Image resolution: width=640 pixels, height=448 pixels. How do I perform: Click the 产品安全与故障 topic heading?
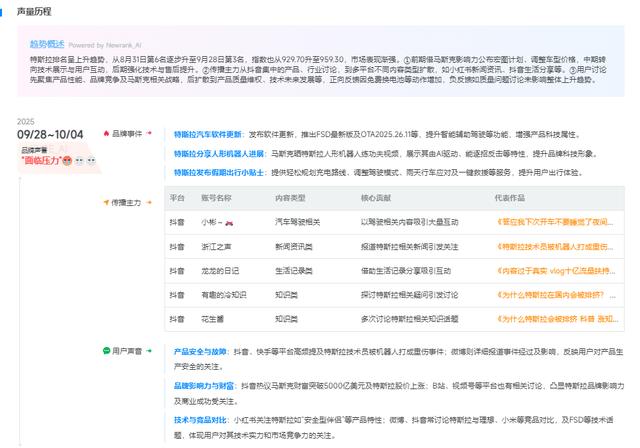201,352
